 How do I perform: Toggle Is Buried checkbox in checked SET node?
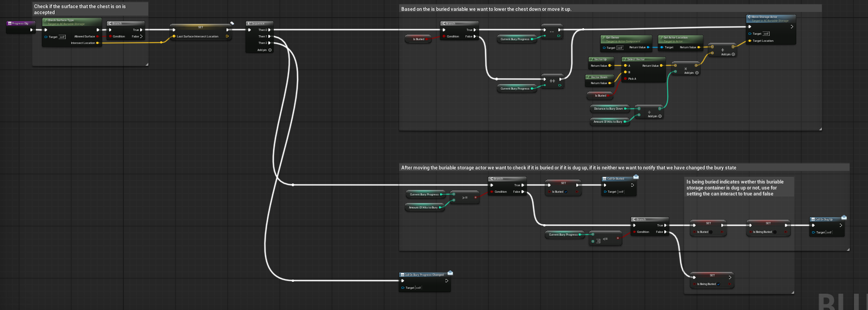coord(566,192)
